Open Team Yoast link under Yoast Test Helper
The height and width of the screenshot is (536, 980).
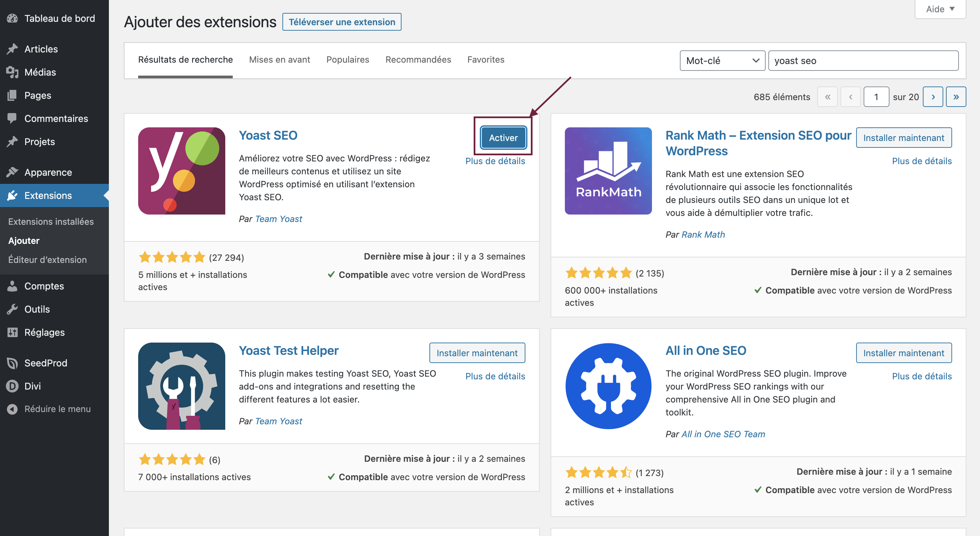[278, 421]
